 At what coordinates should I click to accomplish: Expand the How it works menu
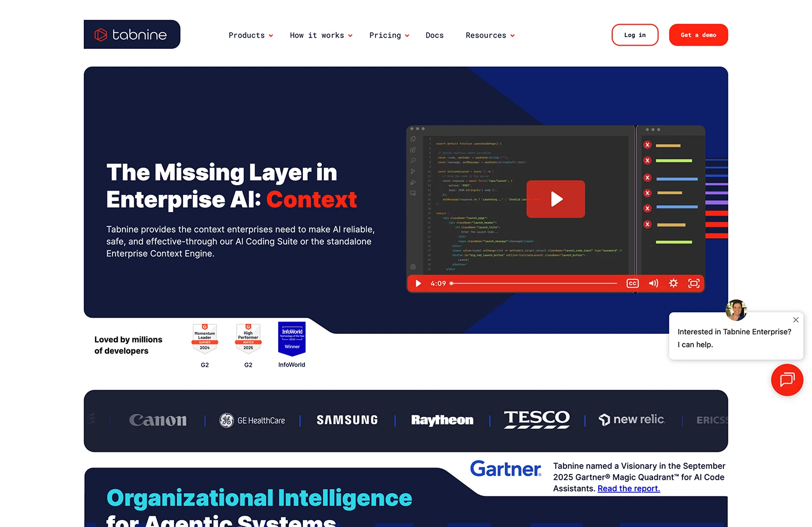[x=321, y=35]
